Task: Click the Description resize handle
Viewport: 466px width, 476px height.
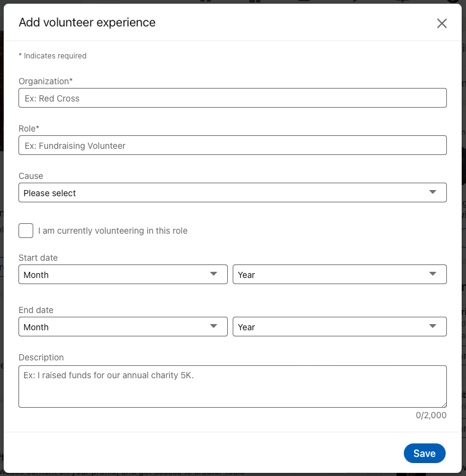Action: pyautogui.click(x=444, y=405)
